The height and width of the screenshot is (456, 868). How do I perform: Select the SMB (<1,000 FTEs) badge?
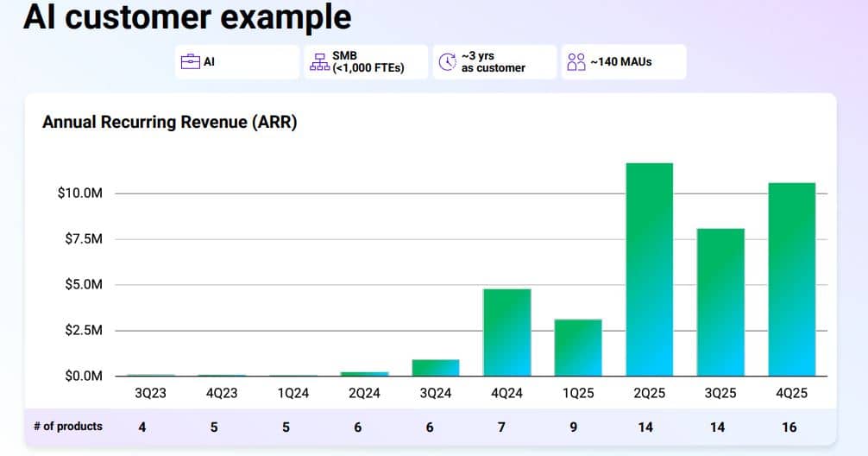point(366,62)
